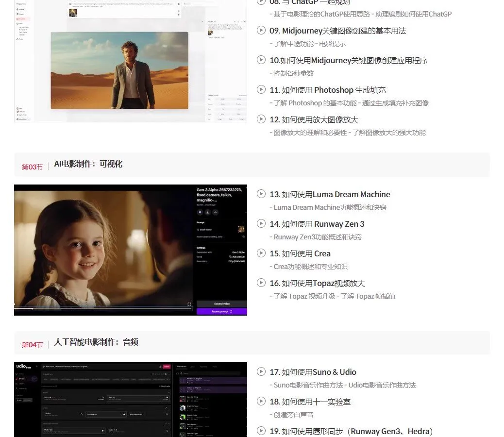Play lesson 13 about Luma Dream Machine

(261, 194)
